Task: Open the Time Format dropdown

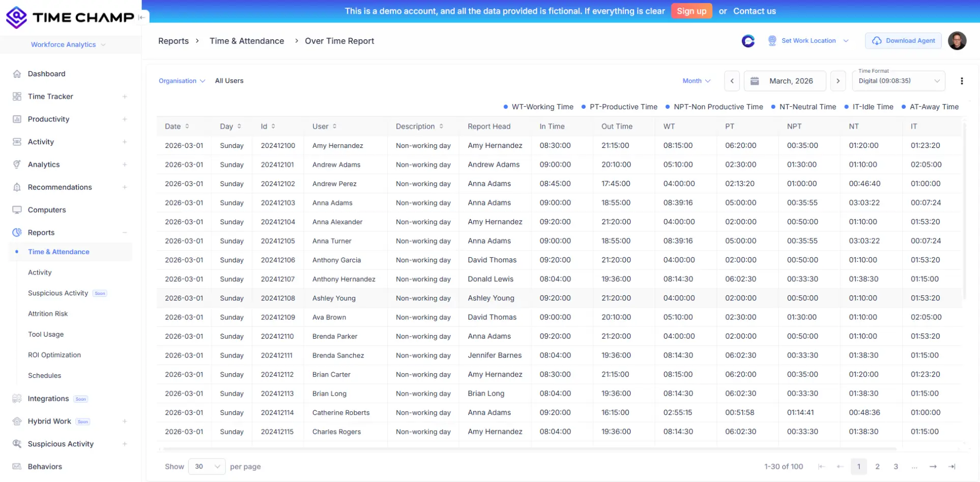Action: pyautogui.click(x=898, y=81)
